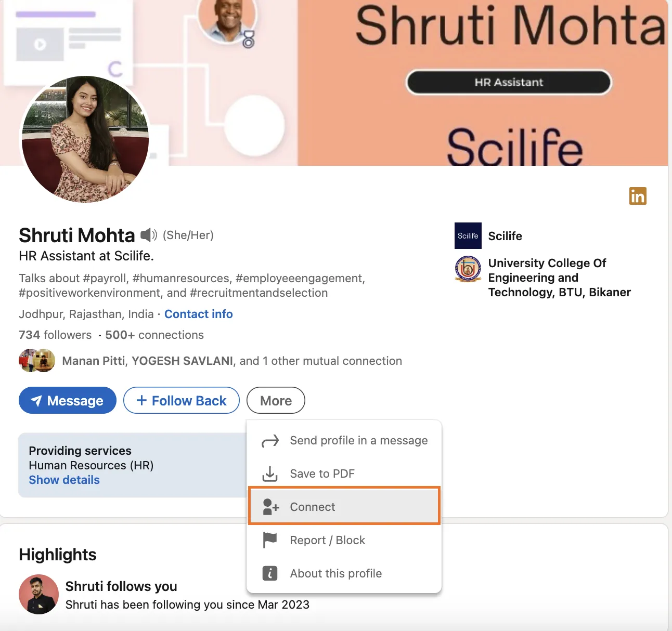Open the Scilife company name link
The height and width of the screenshot is (631, 672).
(x=505, y=236)
